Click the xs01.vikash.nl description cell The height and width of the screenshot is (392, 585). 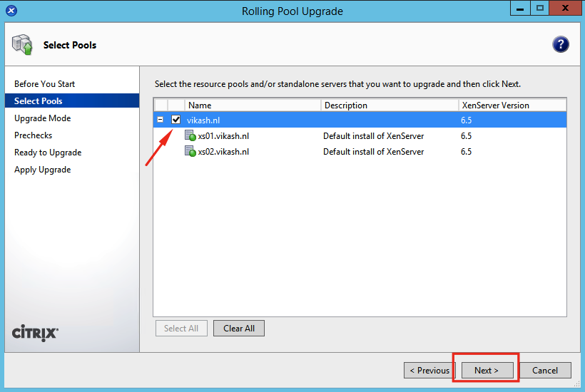pos(373,135)
